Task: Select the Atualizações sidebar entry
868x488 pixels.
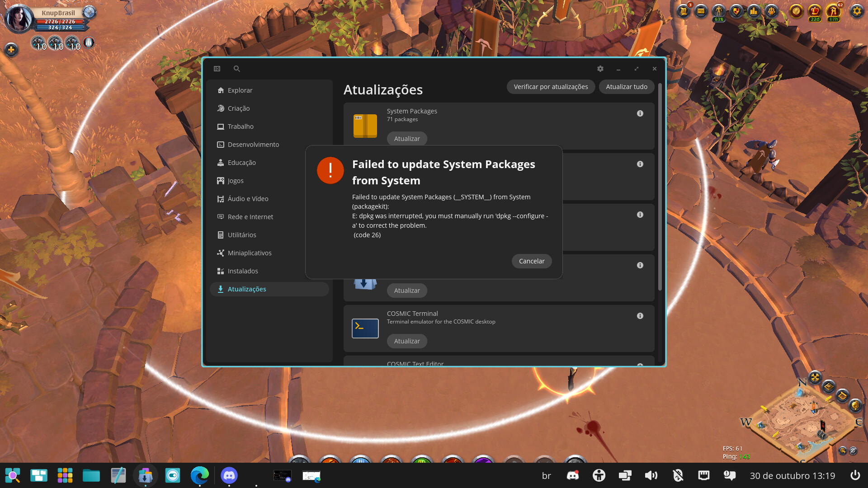Action: (x=269, y=289)
